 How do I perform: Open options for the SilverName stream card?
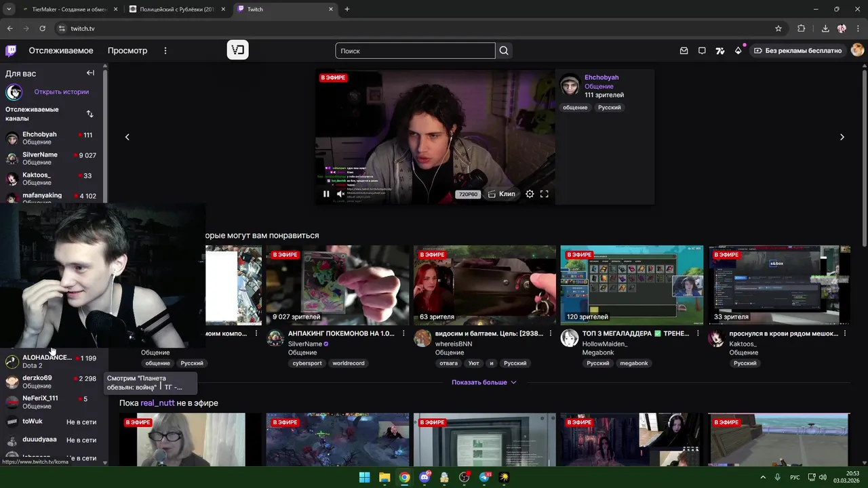403,333
